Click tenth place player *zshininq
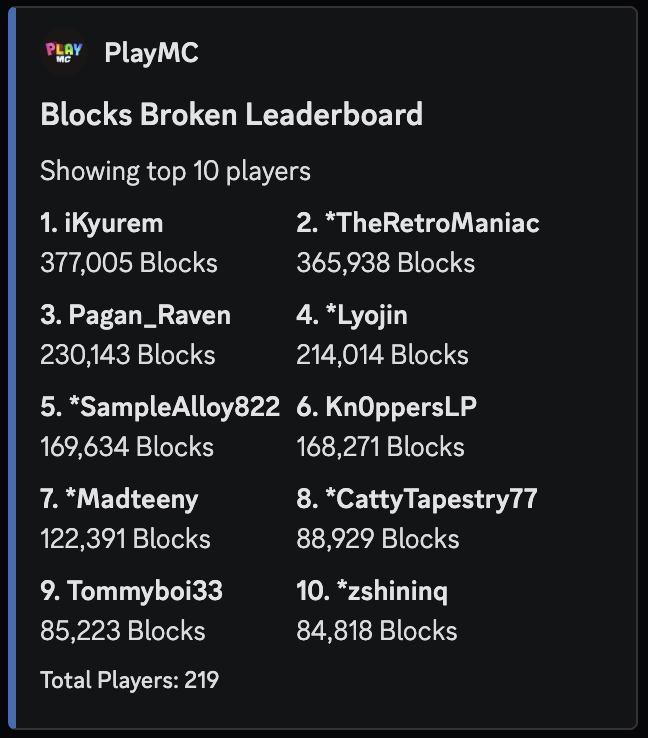This screenshot has width=648, height=738. pos(372,591)
